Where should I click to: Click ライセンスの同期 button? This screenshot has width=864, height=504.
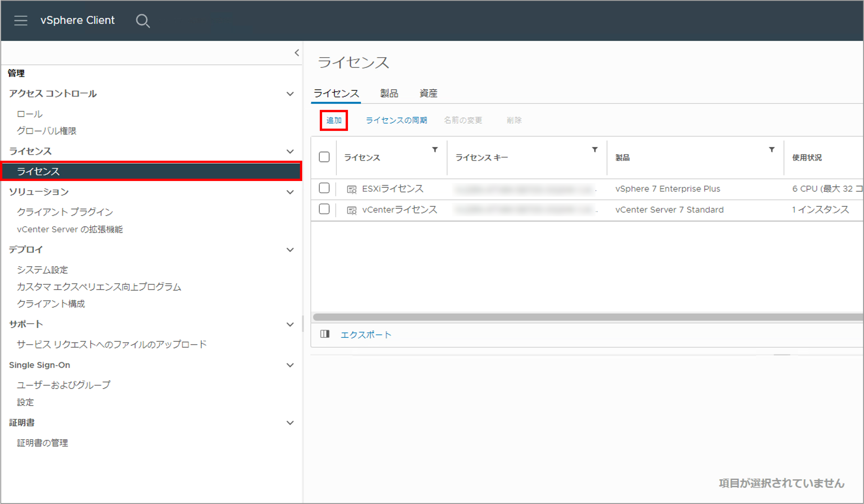pos(396,120)
